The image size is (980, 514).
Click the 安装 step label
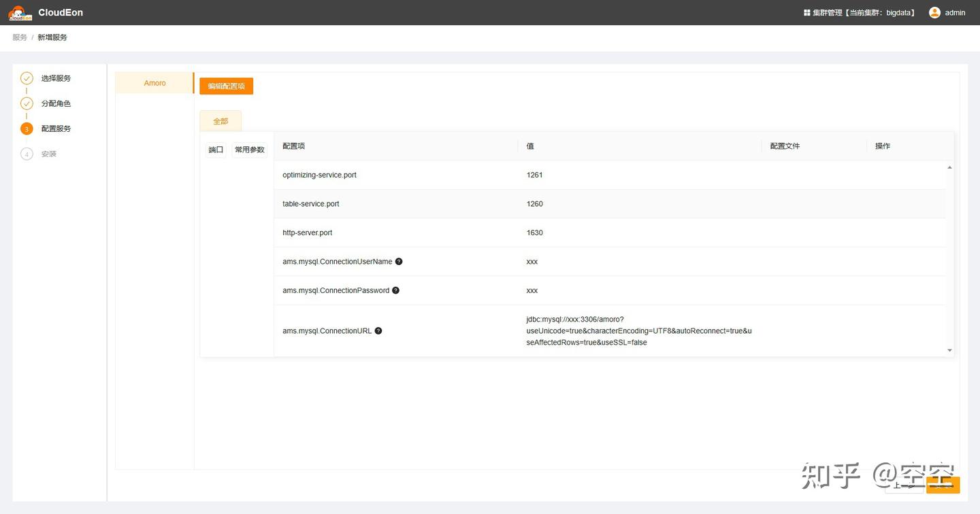pyautogui.click(x=49, y=154)
